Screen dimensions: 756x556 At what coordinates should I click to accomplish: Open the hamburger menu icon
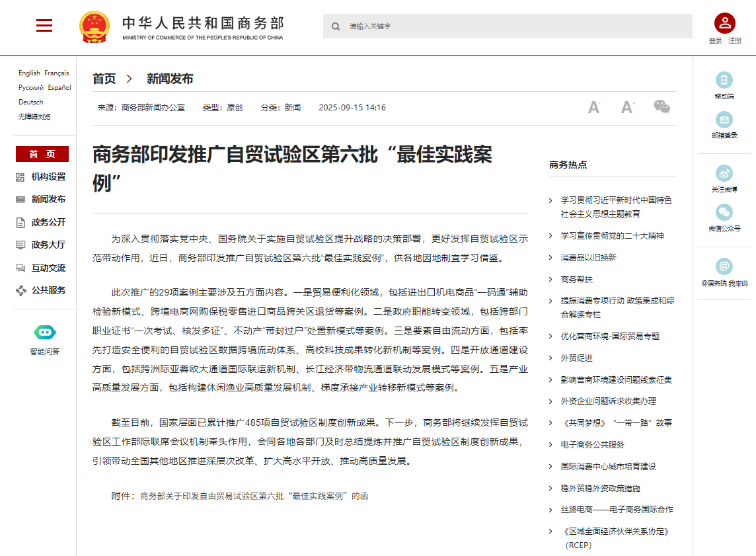(44, 26)
